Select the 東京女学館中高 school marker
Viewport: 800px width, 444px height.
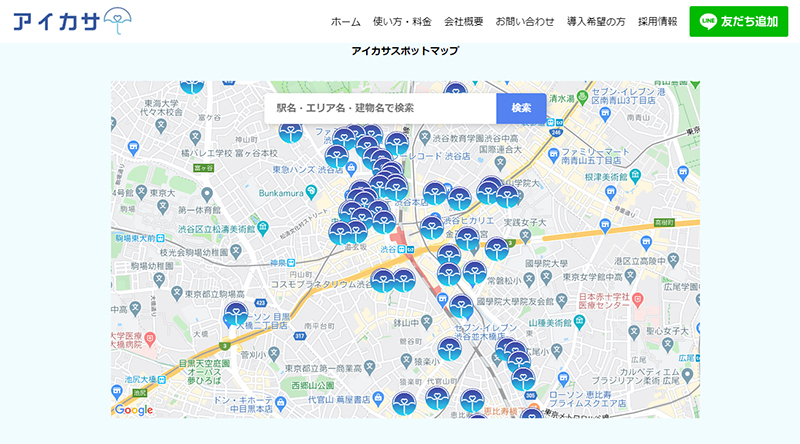pyautogui.click(x=631, y=277)
